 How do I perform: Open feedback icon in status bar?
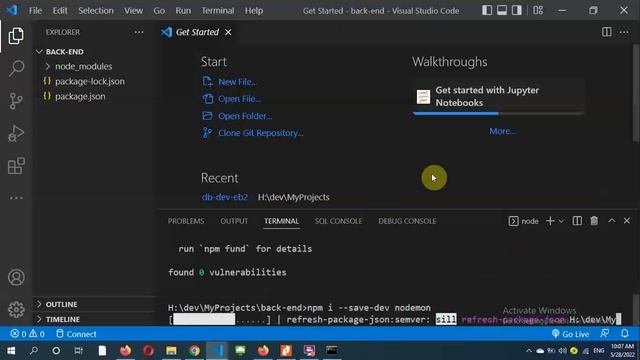[604, 334]
